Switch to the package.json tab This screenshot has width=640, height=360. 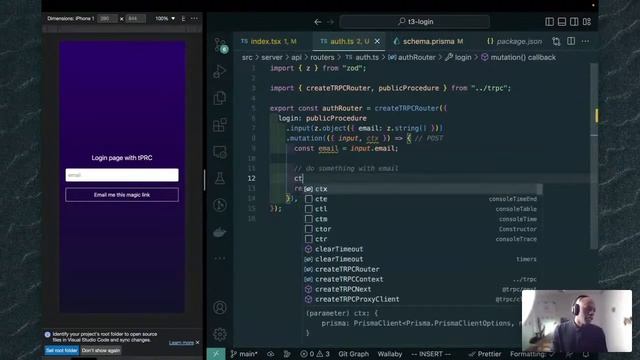pyautogui.click(x=514, y=41)
